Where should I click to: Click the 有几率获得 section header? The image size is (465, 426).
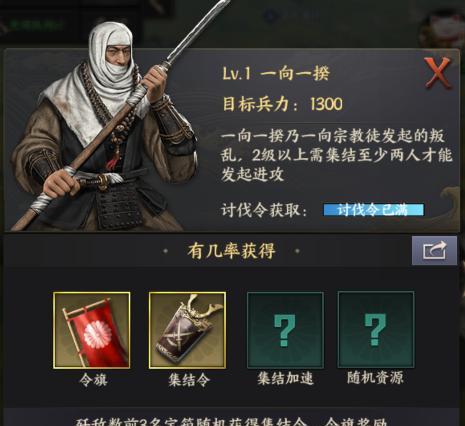tap(231, 251)
